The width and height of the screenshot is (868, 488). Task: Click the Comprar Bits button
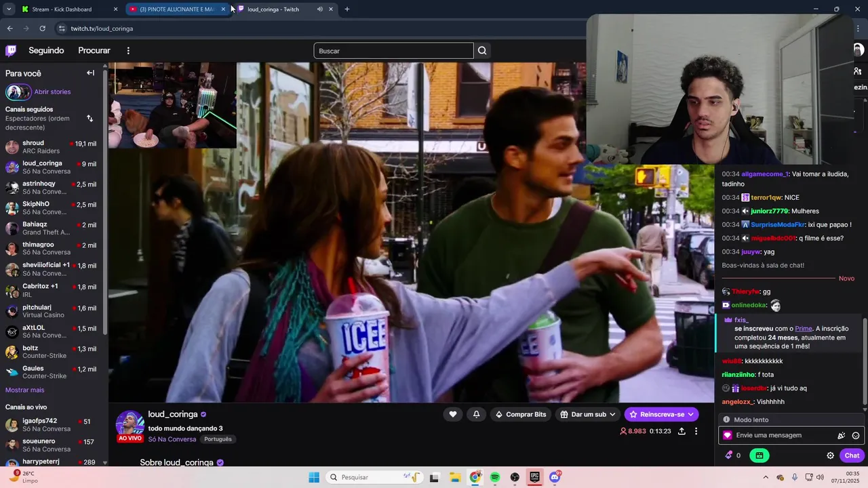(x=521, y=414)
